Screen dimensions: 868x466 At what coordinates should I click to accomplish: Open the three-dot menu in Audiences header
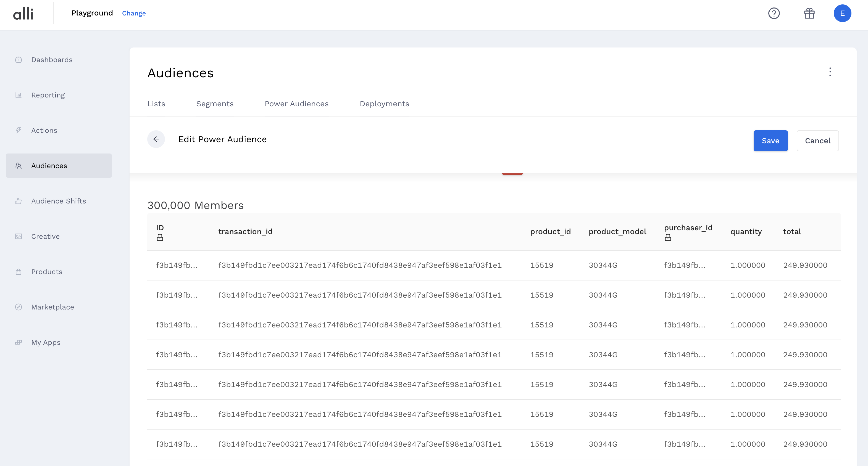[x=830, y=72]
